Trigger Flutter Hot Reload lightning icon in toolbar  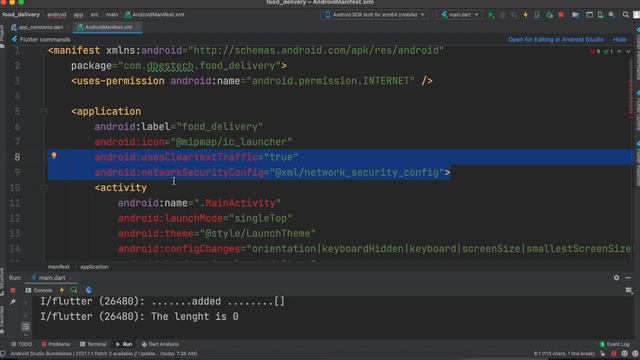pyautogui.click(x=525, y=15)
